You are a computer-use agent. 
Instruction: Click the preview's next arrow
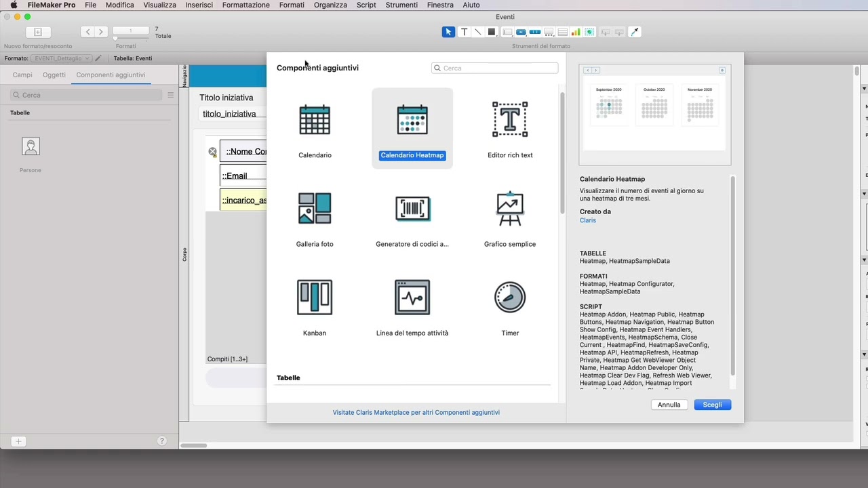[596, 70]
